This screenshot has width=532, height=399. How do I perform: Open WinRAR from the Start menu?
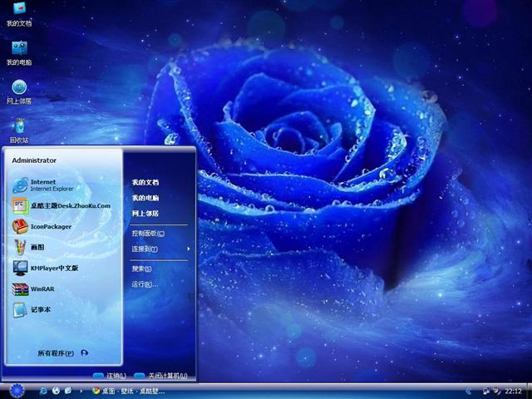pyautogui.click(x=42, y=289)
